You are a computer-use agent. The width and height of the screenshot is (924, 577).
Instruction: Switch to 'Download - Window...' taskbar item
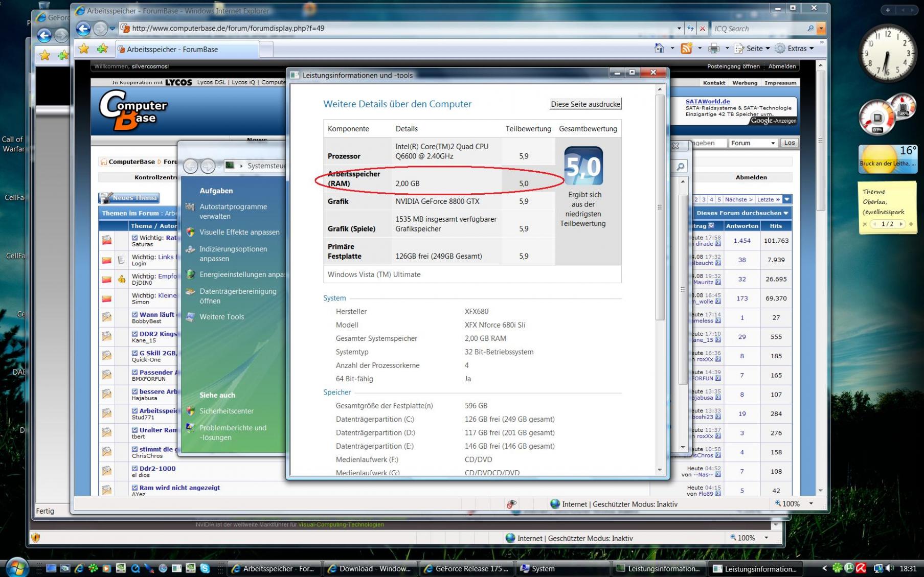[370, 568]
